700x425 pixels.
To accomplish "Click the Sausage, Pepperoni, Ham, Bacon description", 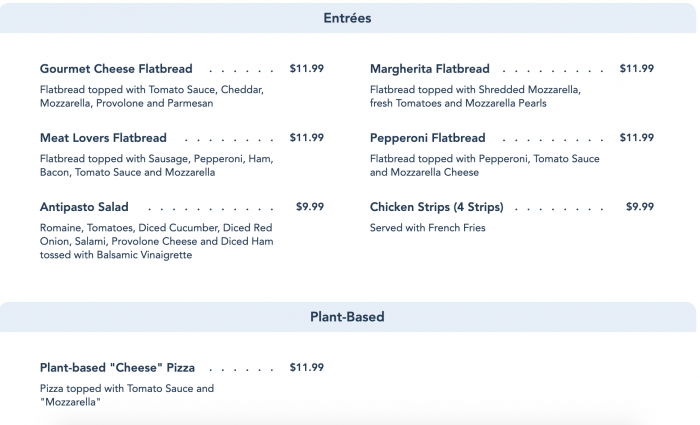I will click(156, 165).
